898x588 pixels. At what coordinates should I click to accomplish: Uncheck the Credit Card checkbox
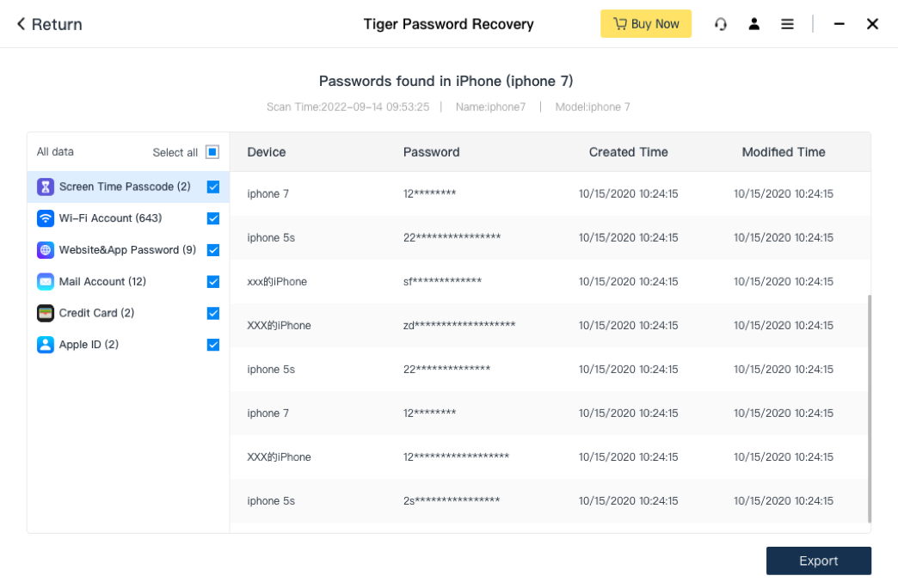[213, 313]
